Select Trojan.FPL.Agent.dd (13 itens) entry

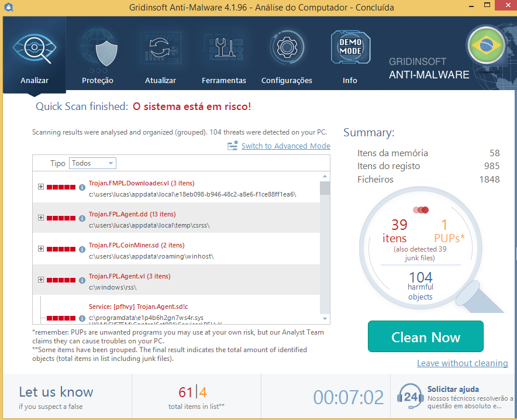(x=132, y=214)
